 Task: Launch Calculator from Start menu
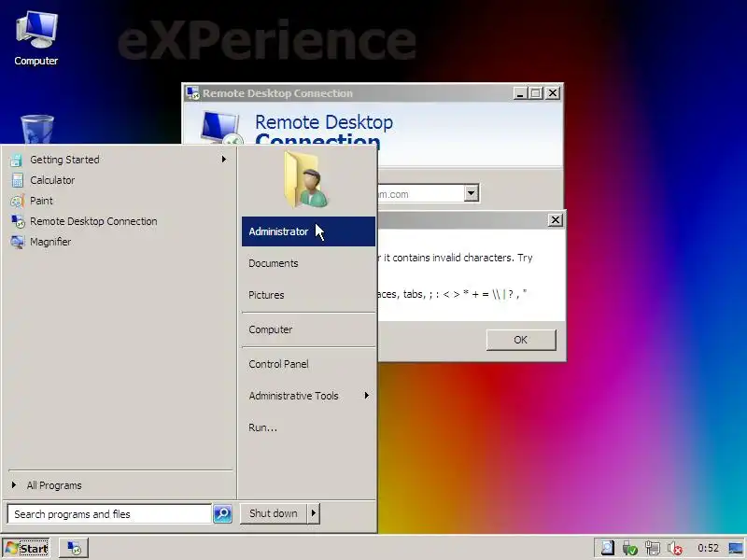click(x=119, y=180)
